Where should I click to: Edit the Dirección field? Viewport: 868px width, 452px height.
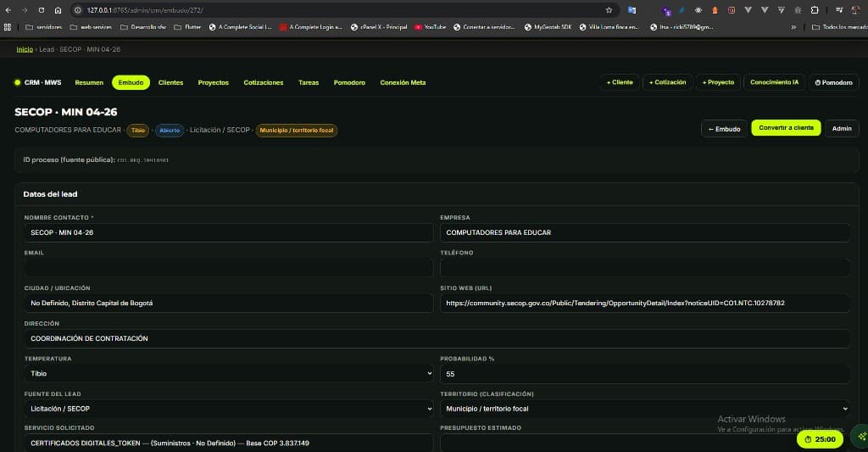[437, 338]
